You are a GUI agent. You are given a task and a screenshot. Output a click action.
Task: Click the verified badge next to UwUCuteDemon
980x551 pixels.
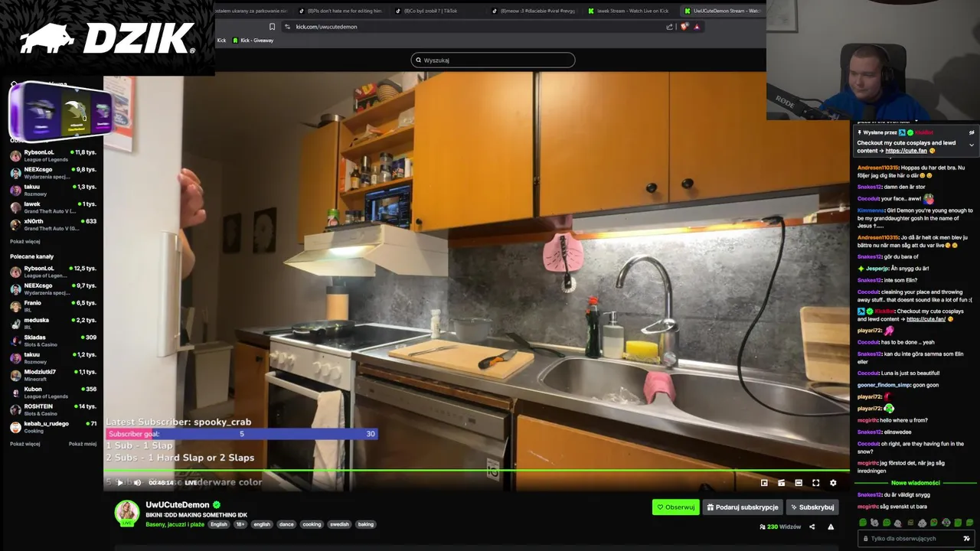(x=217, y=505)
